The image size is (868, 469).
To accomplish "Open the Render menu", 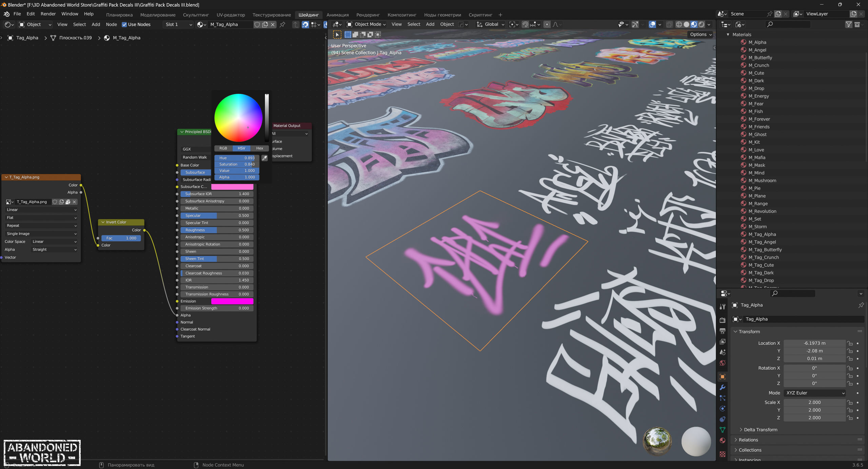I will coord(48,14).
